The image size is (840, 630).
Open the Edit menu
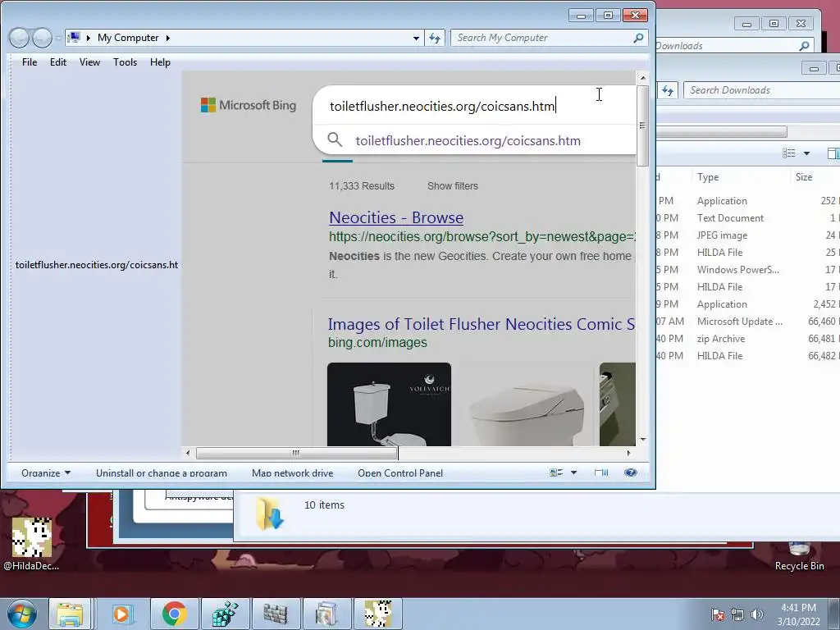point(58,62)
